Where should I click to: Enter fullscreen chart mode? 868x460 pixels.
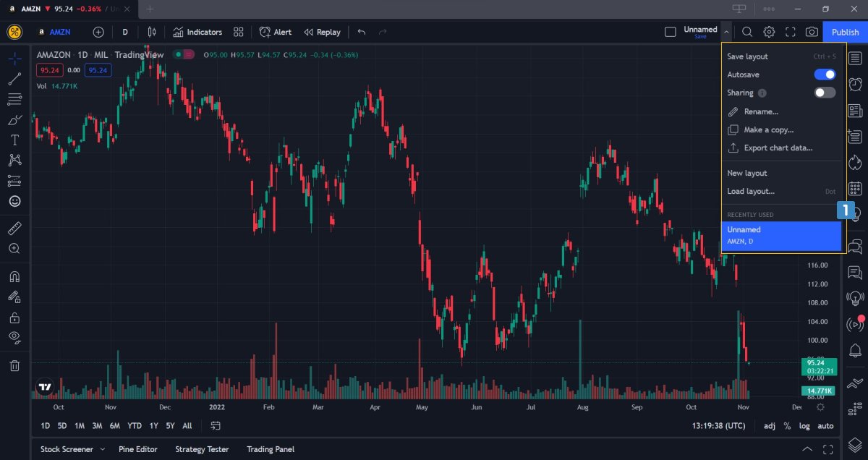(791, 32)
